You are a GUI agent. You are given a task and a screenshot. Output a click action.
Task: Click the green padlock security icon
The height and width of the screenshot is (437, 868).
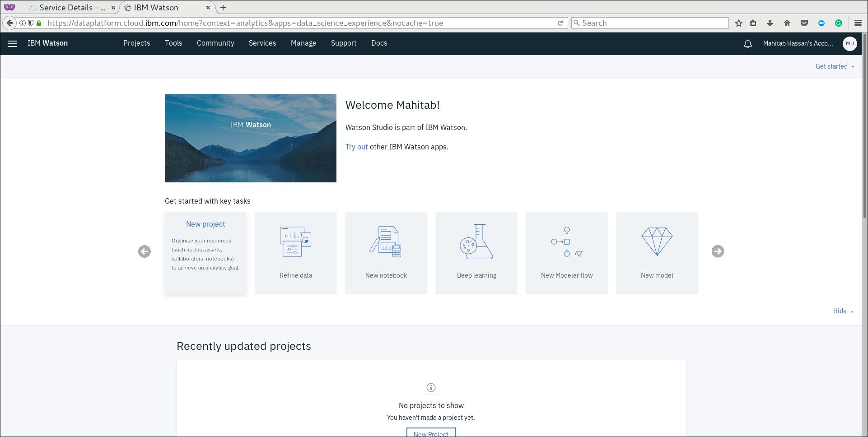tap(39, 23)
